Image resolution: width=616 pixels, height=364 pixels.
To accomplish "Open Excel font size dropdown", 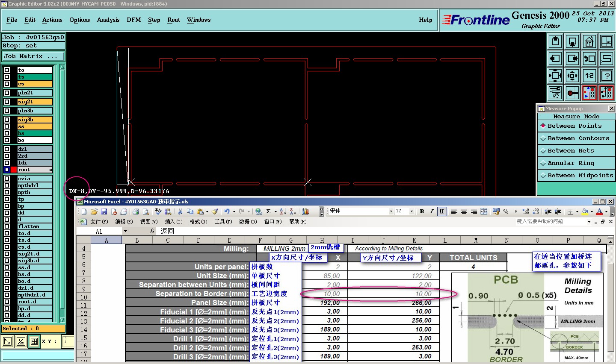I will (x=412, y=211).
